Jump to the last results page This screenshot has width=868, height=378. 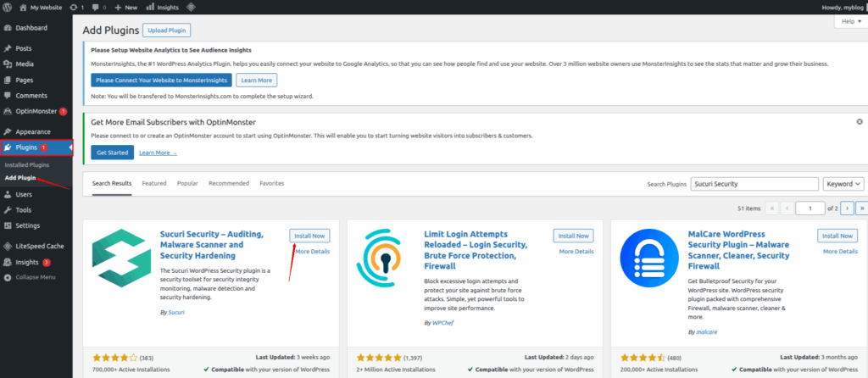(x=862, y=208)
